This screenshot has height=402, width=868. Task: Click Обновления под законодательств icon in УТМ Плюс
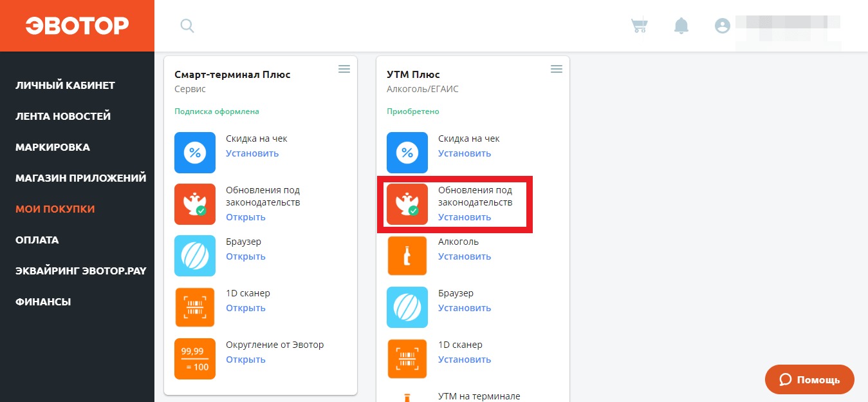(x=407, y=204)
